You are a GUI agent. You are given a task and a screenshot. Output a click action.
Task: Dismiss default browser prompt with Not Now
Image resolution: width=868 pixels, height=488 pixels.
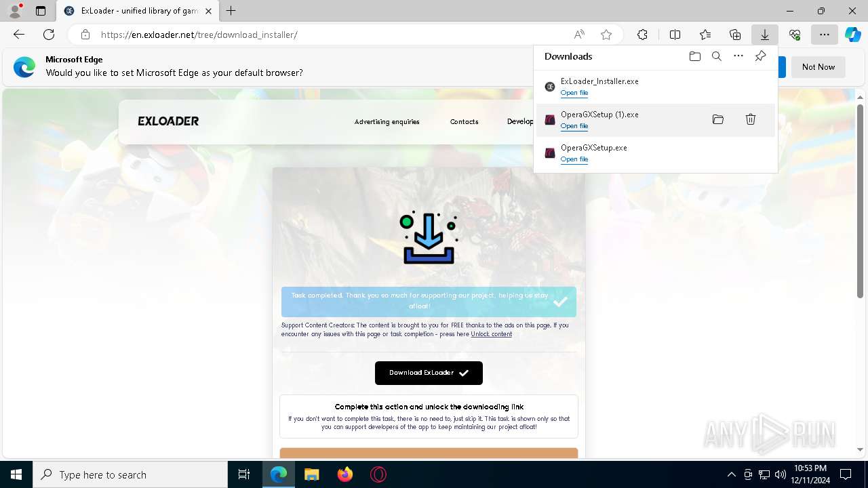click(818, 67)
